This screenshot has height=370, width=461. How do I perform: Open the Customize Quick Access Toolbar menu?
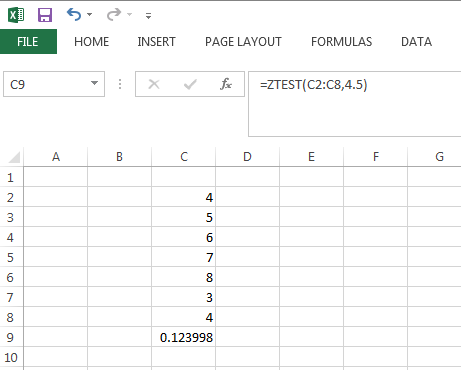pyautogui.click(x=148, y=16)
